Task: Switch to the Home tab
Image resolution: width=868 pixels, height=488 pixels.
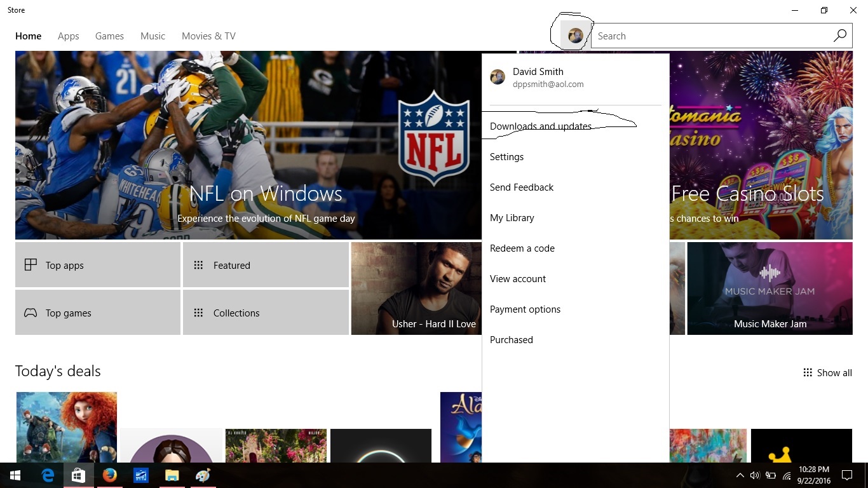Action: (x=29, y=36)
